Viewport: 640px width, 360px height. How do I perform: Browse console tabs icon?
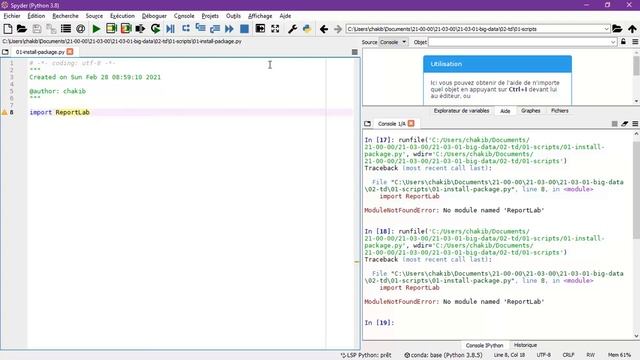coord(367,123)
